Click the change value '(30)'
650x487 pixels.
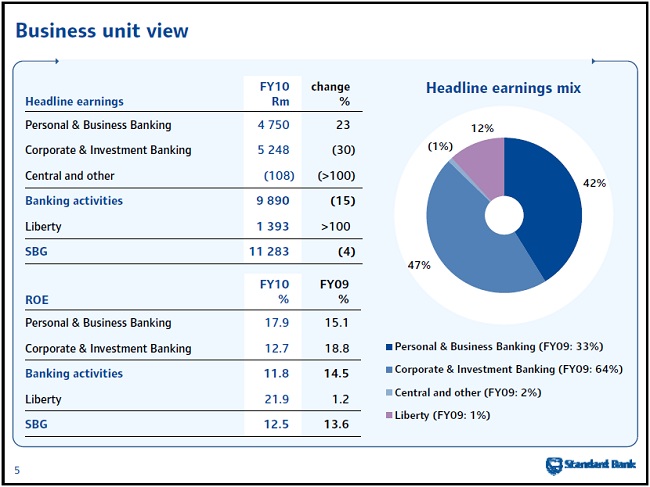(343, 150)
